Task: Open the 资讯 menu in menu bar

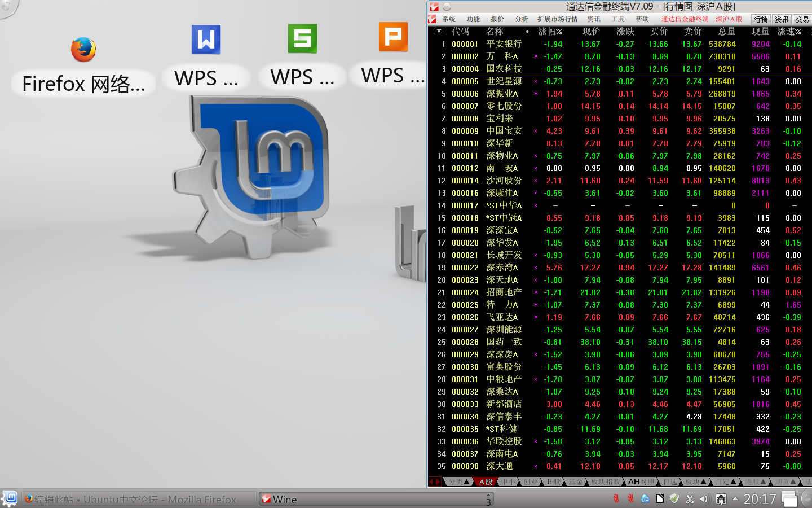Action: tap(594, 19)
